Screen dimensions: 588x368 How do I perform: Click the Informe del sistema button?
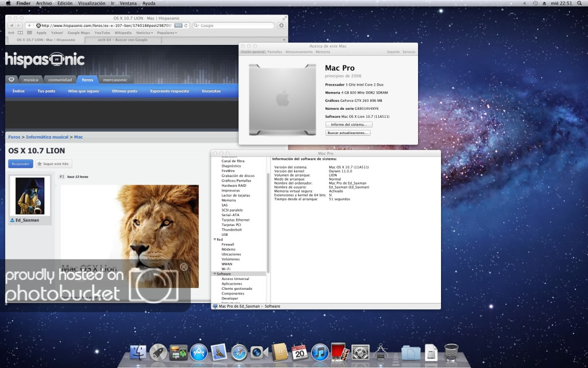click(349, 124)
